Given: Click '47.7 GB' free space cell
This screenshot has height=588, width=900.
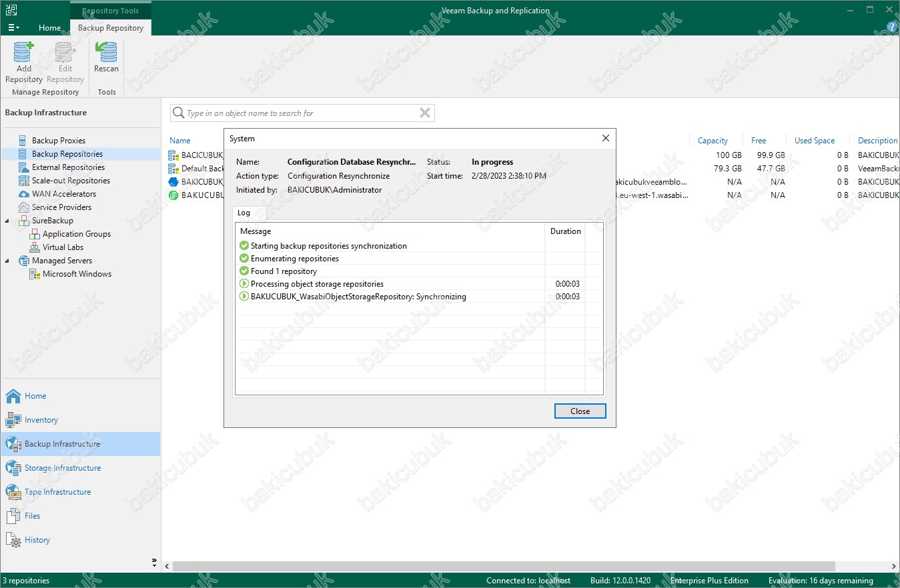Looking at the screenshot, I should [x=771, y=169].
